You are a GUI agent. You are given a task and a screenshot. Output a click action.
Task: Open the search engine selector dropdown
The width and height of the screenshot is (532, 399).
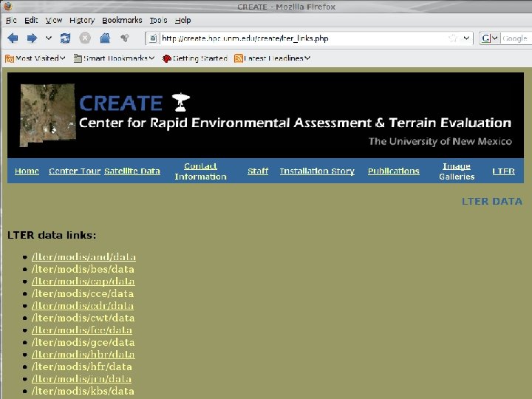click(x=490, y=38)
